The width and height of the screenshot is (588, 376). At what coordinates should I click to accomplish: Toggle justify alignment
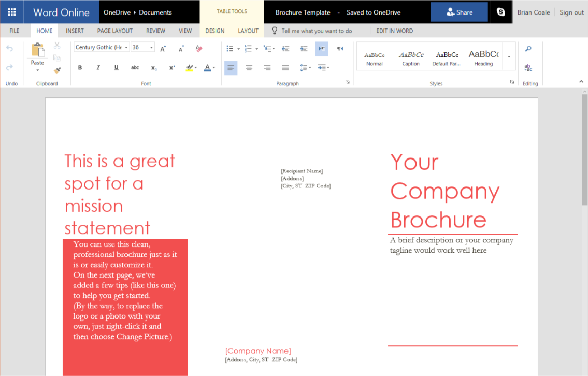pos(285,67)
